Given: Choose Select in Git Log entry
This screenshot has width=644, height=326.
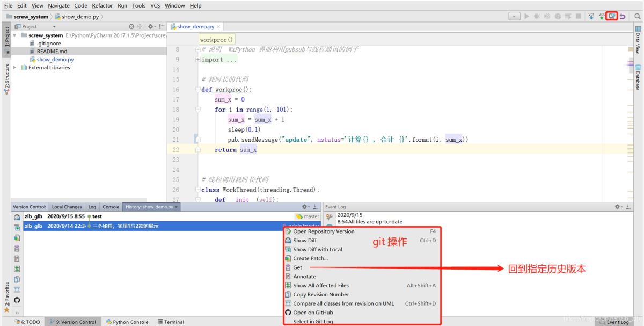Looking at the screenshot, I should [362, 322].
